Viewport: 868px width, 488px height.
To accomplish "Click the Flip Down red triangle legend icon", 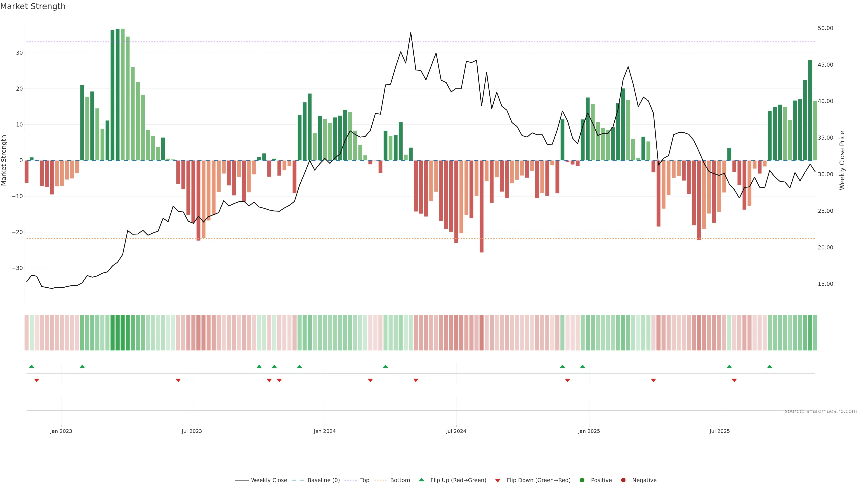I will (x=498, y=481).
